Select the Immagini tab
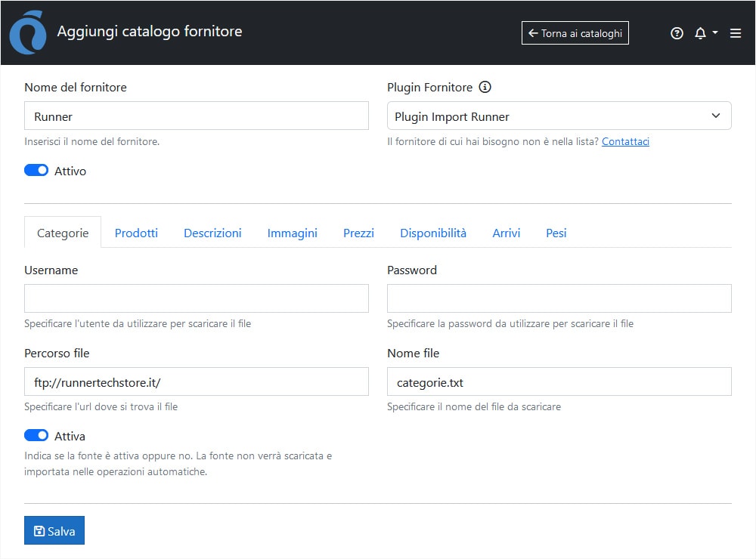Viewport: 756px width, 559px height. pos(292,233)
